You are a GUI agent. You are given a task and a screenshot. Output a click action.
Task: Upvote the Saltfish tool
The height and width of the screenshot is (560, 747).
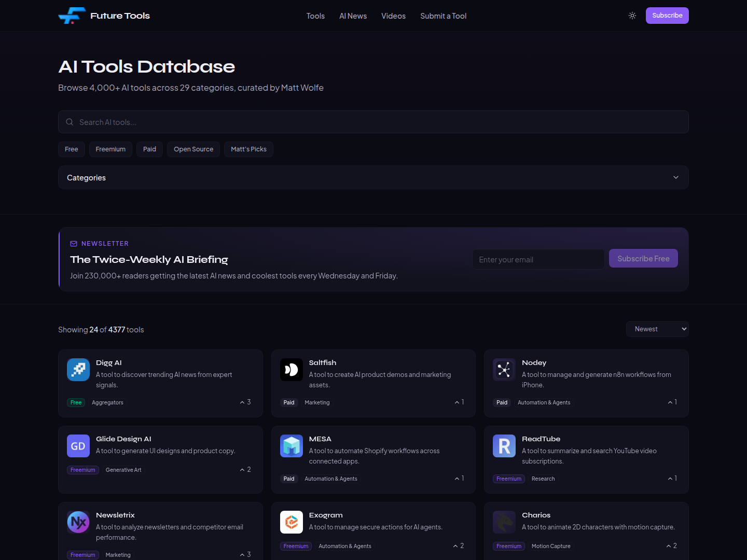pyautogui.click(x=459, y=402)
